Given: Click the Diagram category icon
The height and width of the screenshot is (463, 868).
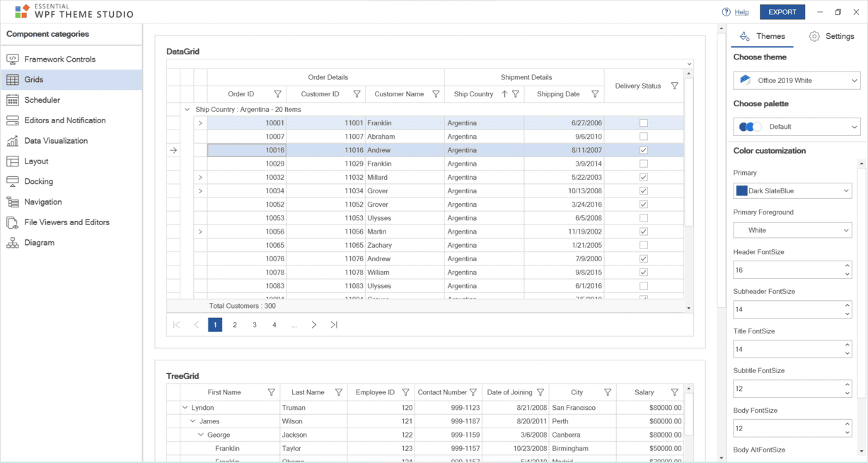Looking at the screenshot, I should (14, 242).
